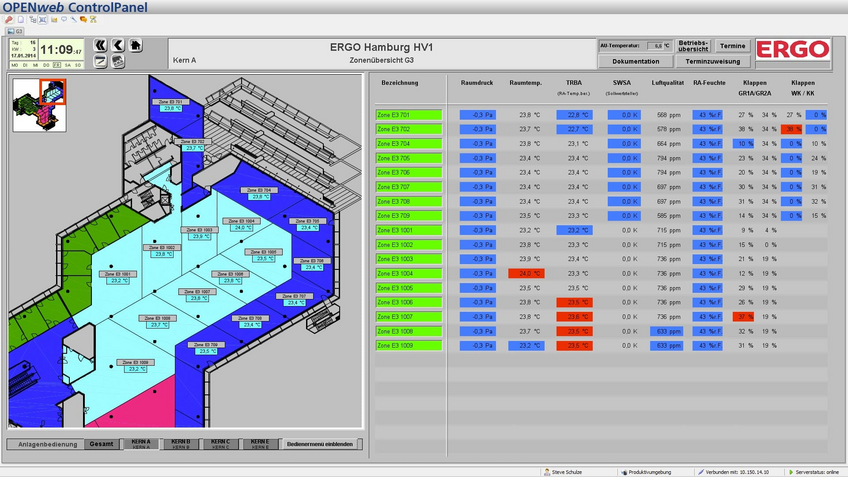
Task: Click Anlagenbedienung label button
Action: pyautogui.click(x=48, y=444)
